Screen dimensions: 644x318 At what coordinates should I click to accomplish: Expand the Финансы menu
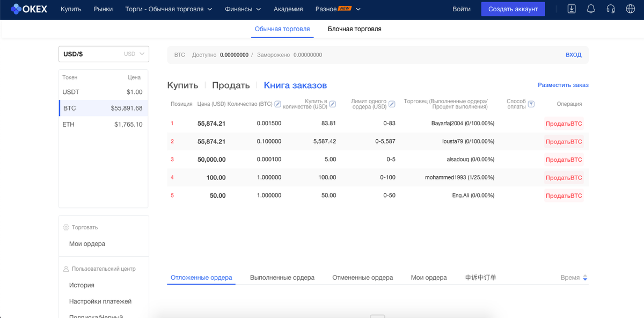pos(243,9)
